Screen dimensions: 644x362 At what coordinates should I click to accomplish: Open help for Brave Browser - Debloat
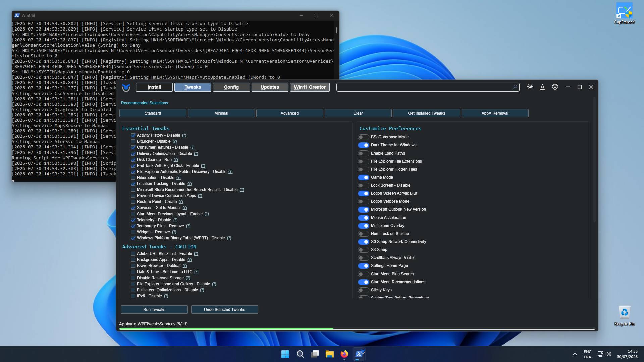(185, 266)
